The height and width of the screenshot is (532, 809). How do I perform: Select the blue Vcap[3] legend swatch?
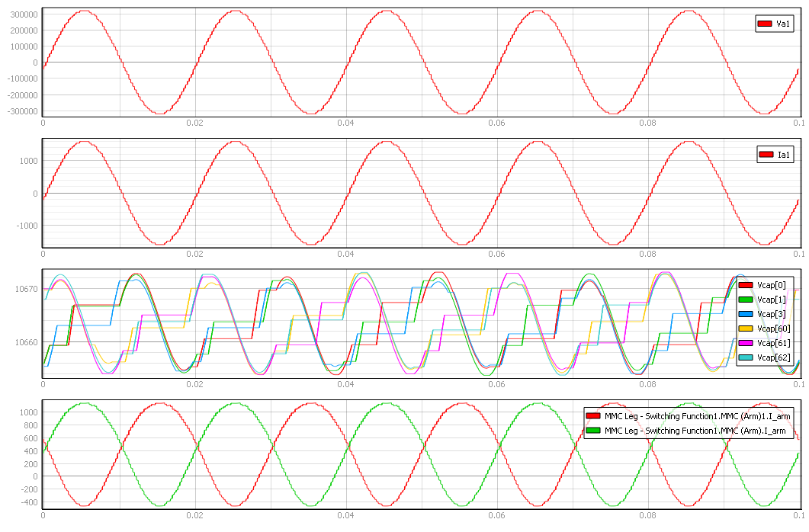[746, 314]
